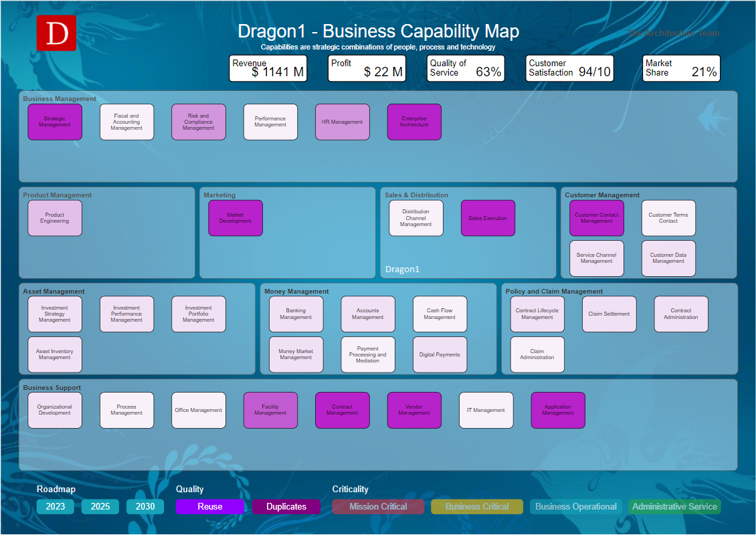Screen dimensions: 756x535
Task: Select the Performance Management capability
Action: [270, 122]
